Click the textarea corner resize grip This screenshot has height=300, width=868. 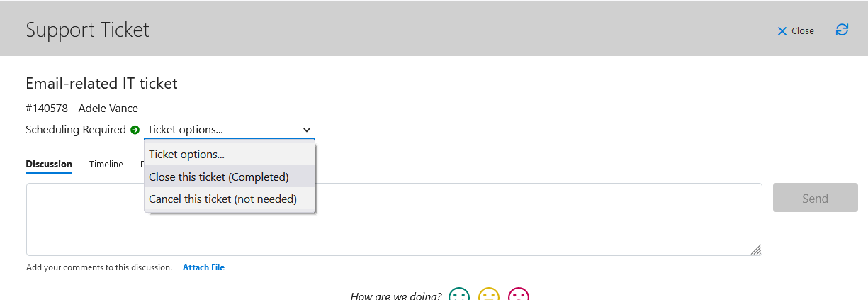756,250
